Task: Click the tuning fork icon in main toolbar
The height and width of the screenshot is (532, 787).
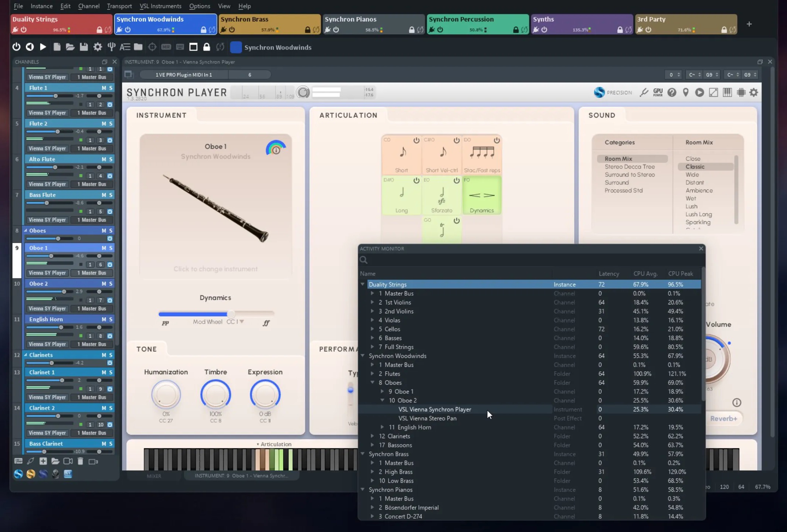Action: click(111, 47)
